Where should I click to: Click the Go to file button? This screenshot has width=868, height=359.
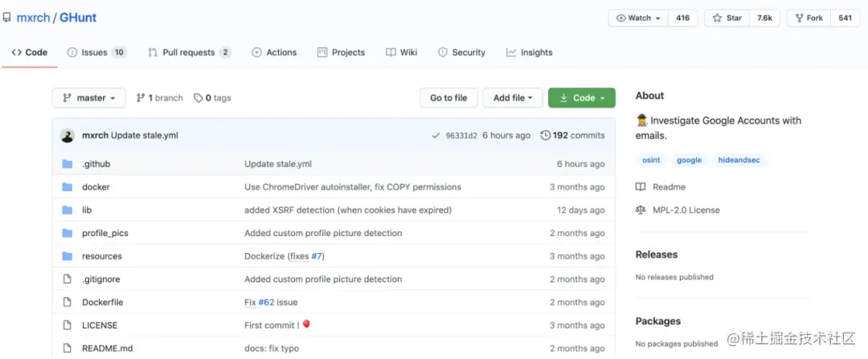448,98
